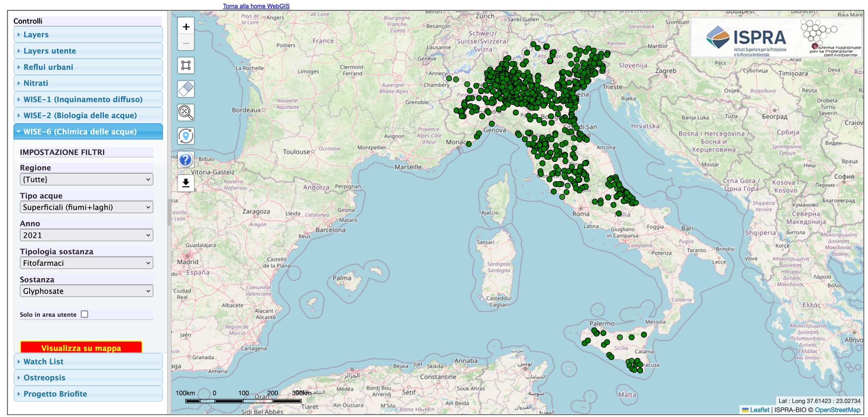
Task: Click the refresh location pin icon
Action: coord(186,136)
